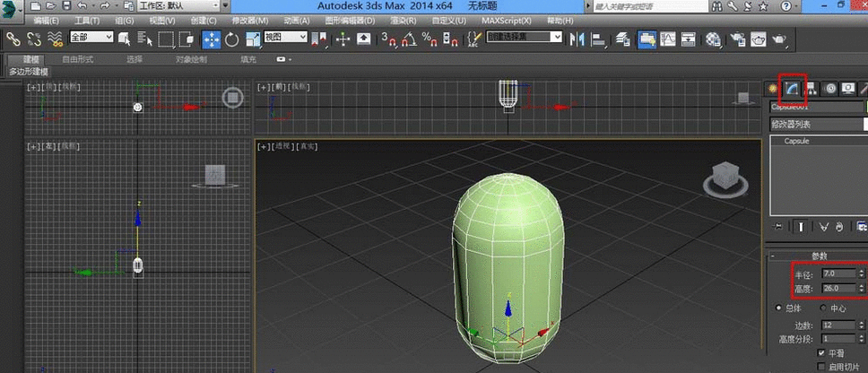This screenshot has width=868, height=373.
Task: Toggle the 启用切片 checkbox
Action: click(821, 368)
